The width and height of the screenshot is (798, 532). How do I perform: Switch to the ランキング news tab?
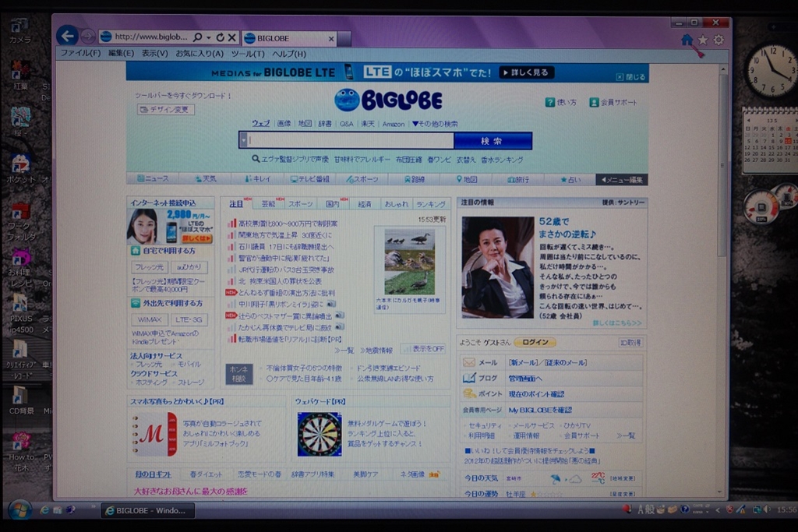click(430, 204)
